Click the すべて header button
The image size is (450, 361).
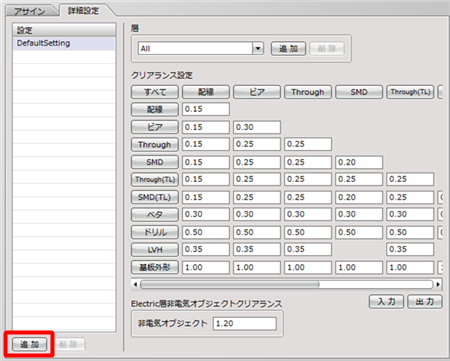tap(155, 92)
